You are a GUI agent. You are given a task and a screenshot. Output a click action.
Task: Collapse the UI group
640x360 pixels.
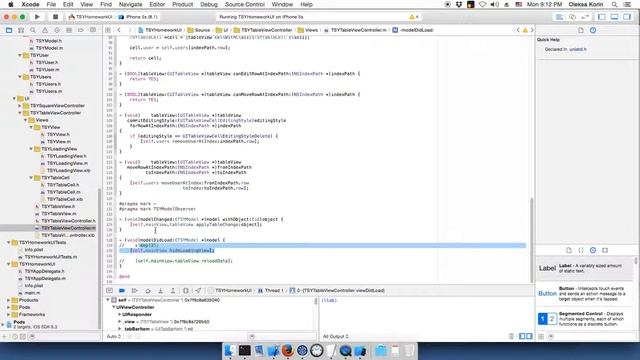pyautogui.click(x=14, y=98)
